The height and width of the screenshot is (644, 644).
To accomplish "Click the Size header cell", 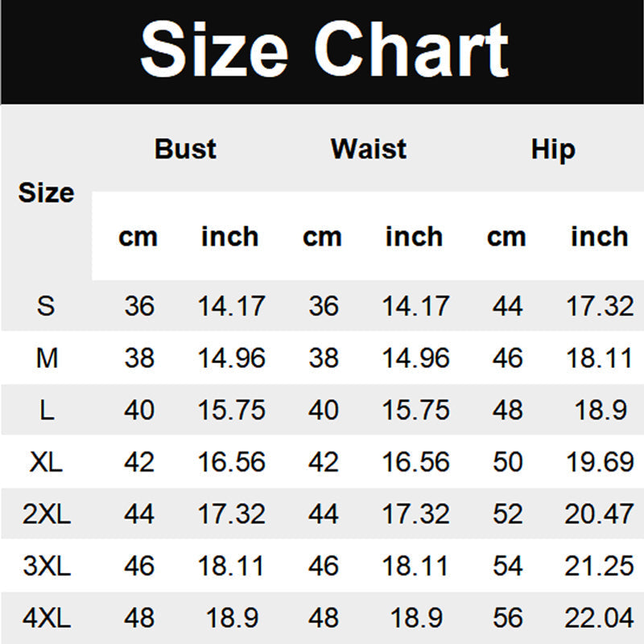I will 46,193.
